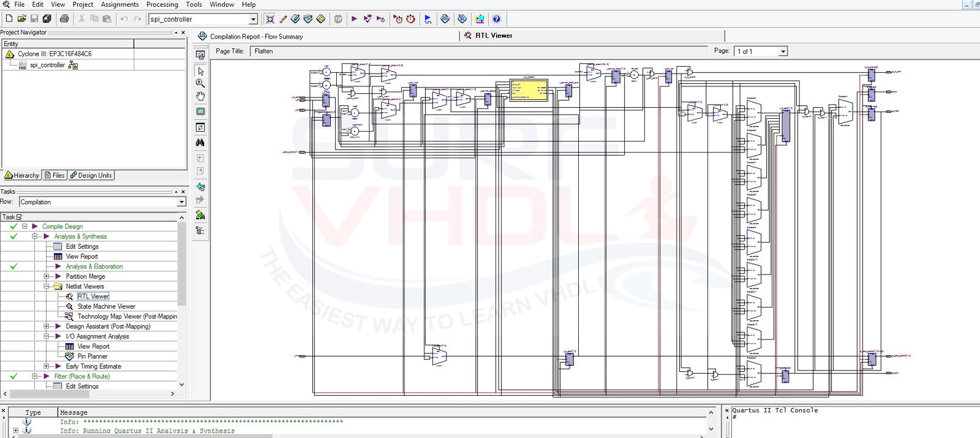Viewport: 980px width, 438px height.
Task: Open the Processing menu
Action: tap(162, 4)
